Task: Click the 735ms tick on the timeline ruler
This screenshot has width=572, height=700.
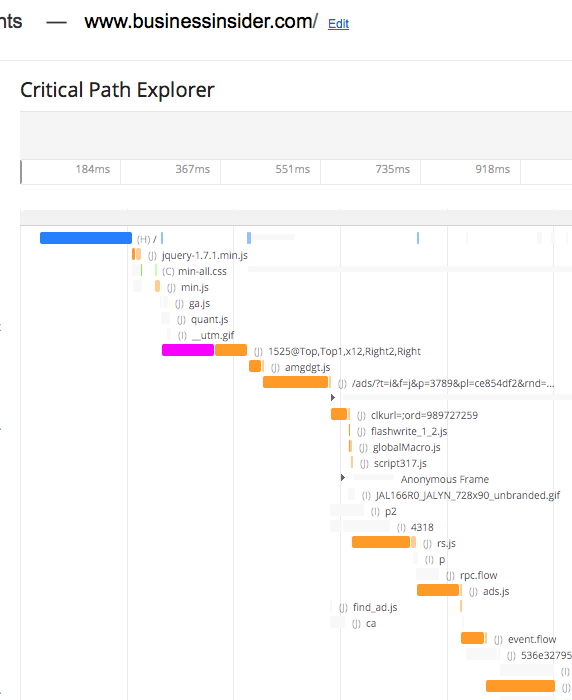Action: tap(392, 169)
